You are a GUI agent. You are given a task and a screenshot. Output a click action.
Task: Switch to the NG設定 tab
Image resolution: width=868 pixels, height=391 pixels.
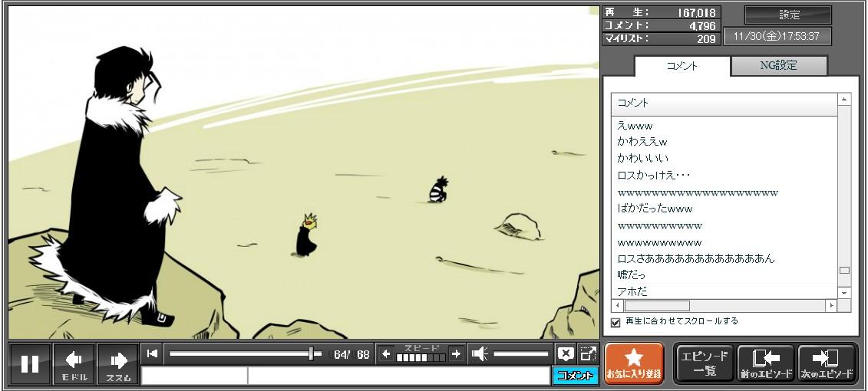778,66
